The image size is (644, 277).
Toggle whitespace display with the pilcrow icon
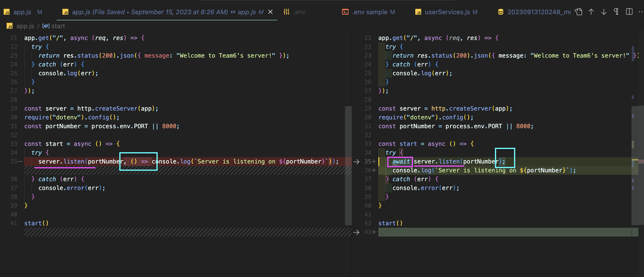[616, 12]
